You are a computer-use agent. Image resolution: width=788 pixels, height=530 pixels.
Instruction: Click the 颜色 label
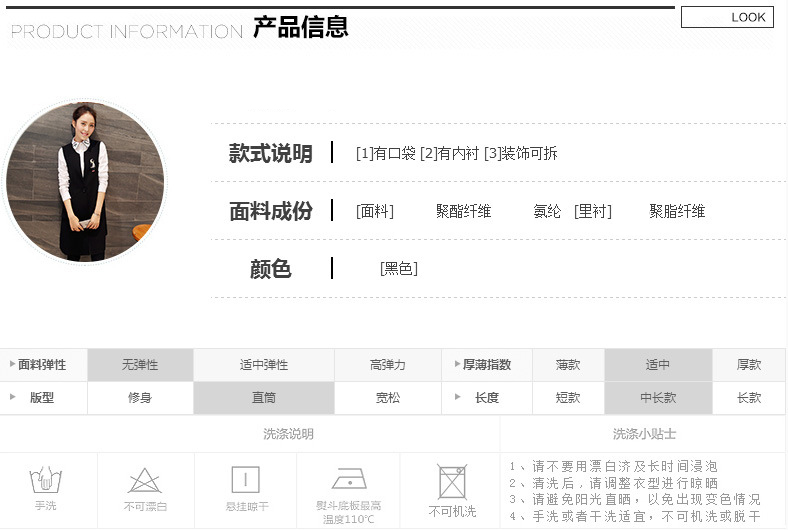271,269
